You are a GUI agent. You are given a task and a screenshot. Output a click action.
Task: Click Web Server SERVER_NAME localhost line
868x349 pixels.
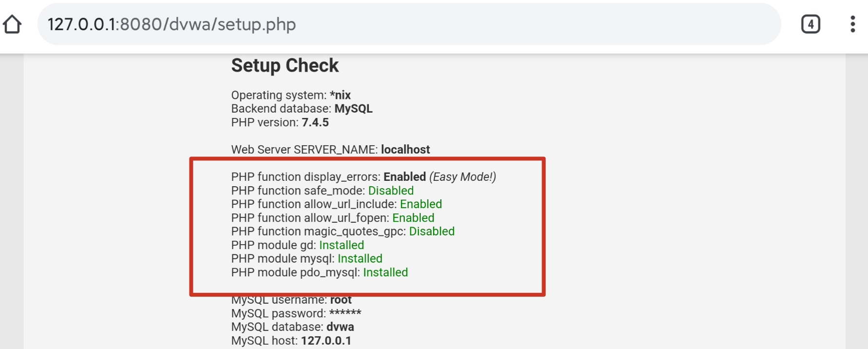331,150
